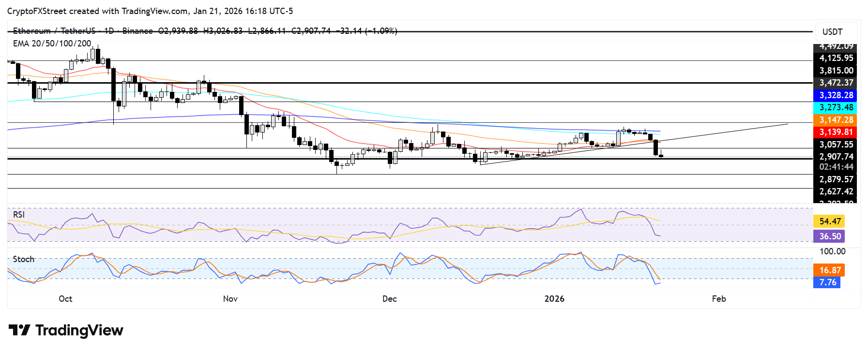Click the candle countdown timer 02:41:44
The image size is (868, 352).
836,167
